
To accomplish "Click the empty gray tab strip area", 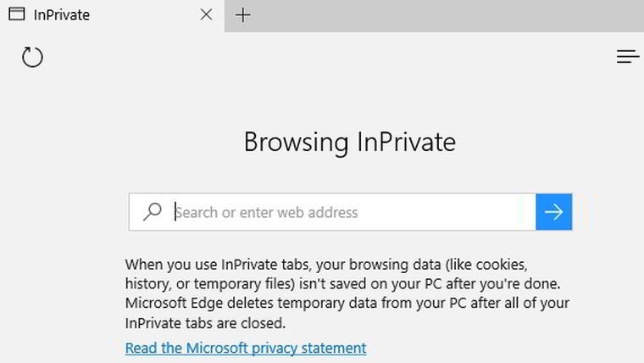I will [x=434, y=15].
